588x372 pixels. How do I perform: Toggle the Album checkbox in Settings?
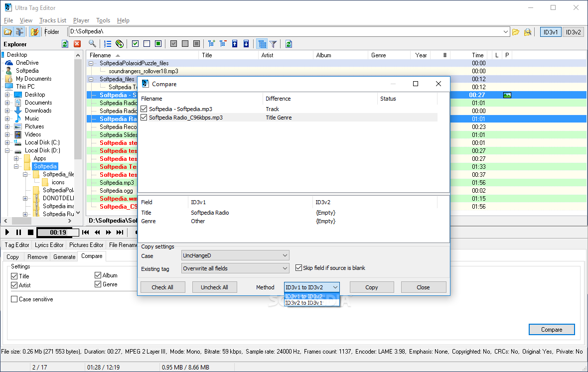pos(98,275)
